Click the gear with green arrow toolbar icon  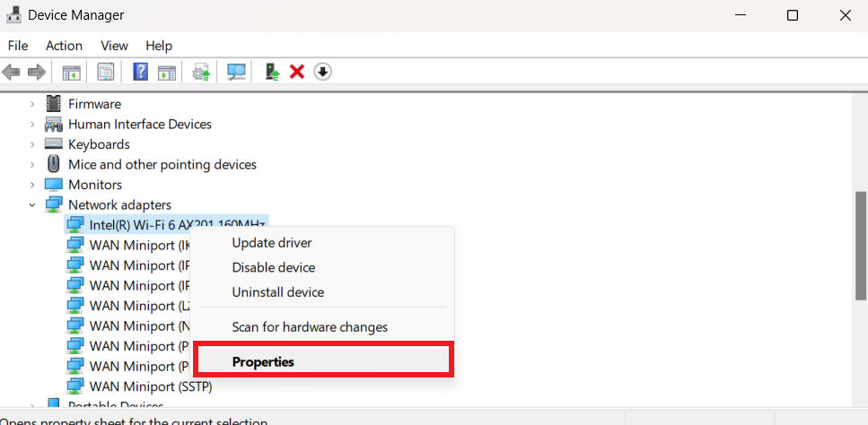(x=201, y=72)
